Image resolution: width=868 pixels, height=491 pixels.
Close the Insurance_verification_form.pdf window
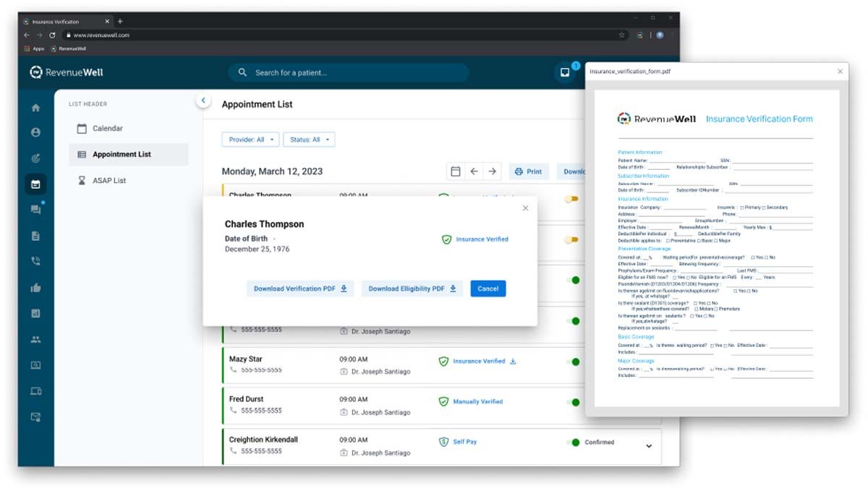pos(840,71)
